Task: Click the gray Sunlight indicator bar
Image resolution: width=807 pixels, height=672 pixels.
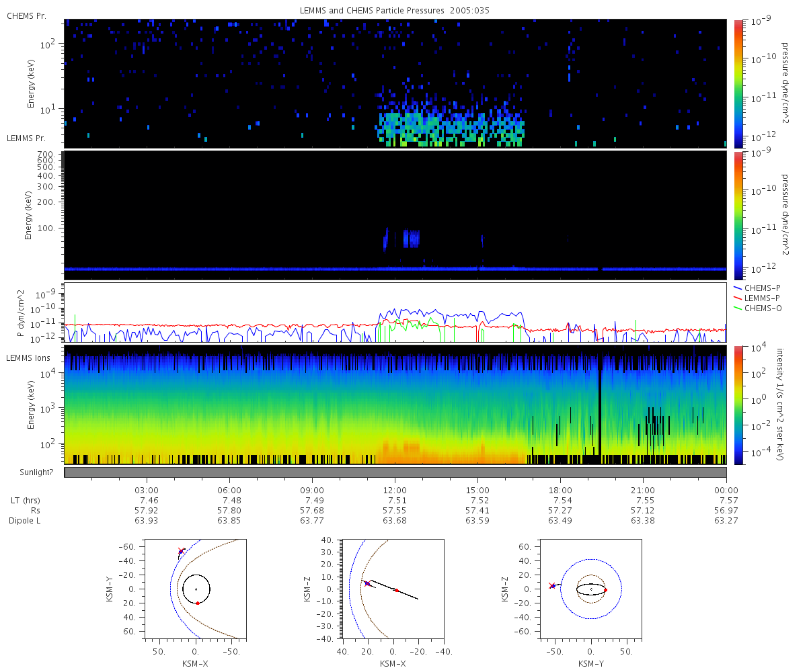Action: click(395, 472)
